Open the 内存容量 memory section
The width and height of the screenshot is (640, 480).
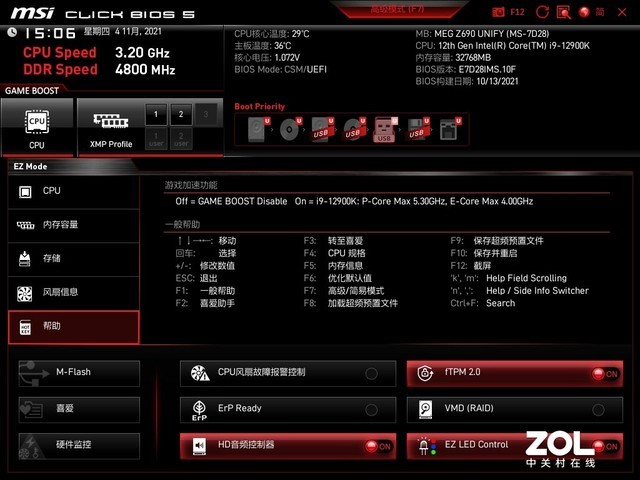(x=73, y=225)
